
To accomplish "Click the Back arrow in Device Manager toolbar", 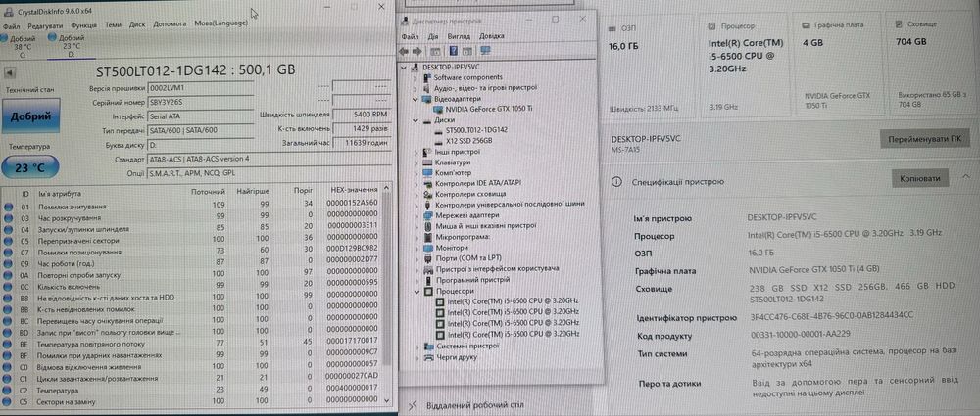I will point(405,51).
